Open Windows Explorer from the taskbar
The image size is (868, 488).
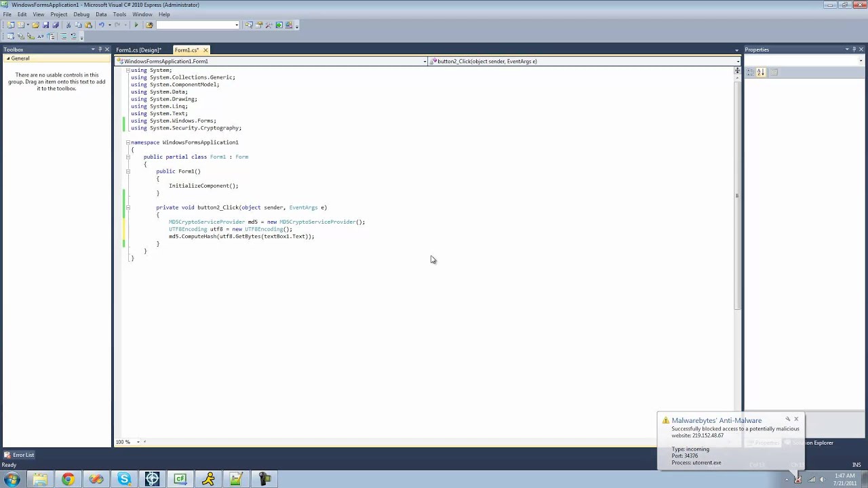coord(40,479)
